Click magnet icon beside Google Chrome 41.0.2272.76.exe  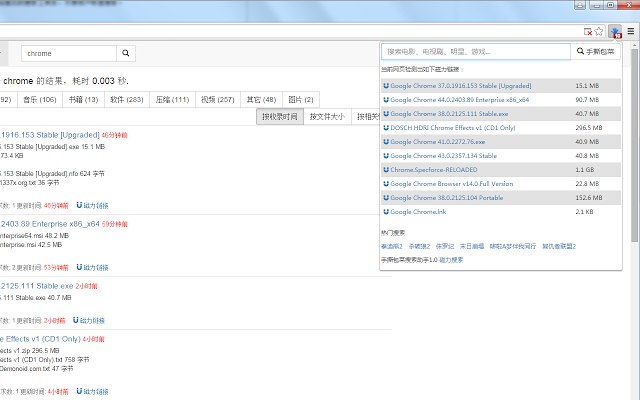[386, 142]
